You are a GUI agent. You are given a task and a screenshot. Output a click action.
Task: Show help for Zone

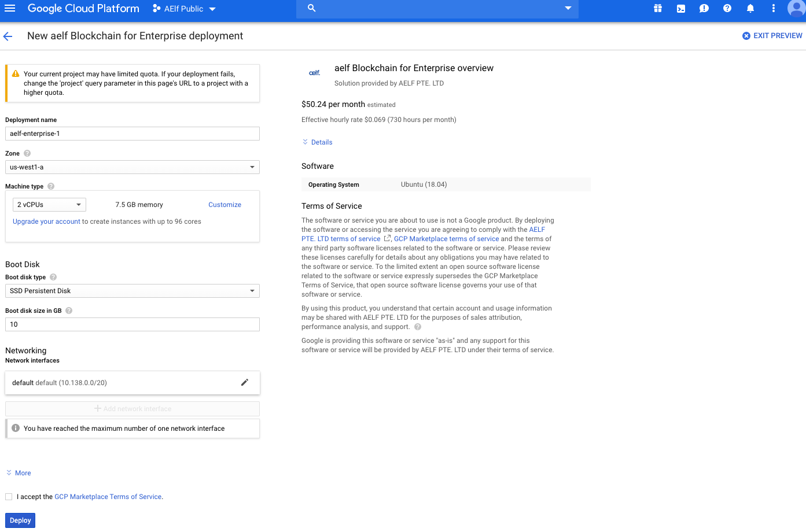pyautogui.click(x=27, y=153)
